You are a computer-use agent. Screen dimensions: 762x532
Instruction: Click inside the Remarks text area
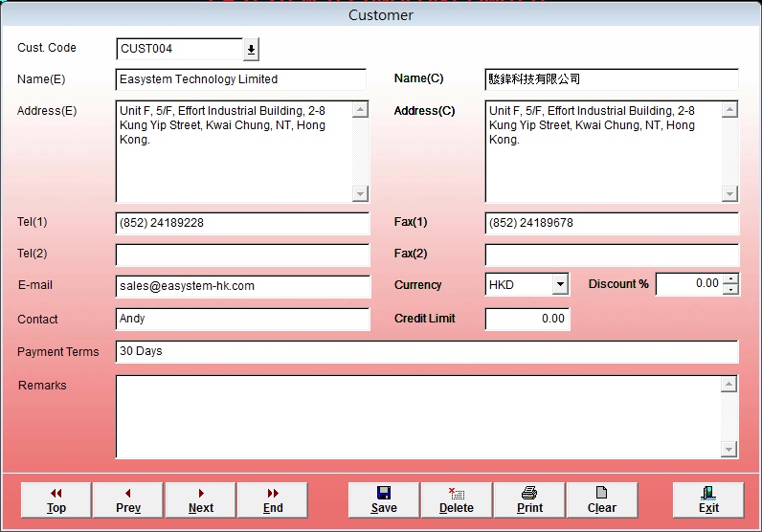418,417
